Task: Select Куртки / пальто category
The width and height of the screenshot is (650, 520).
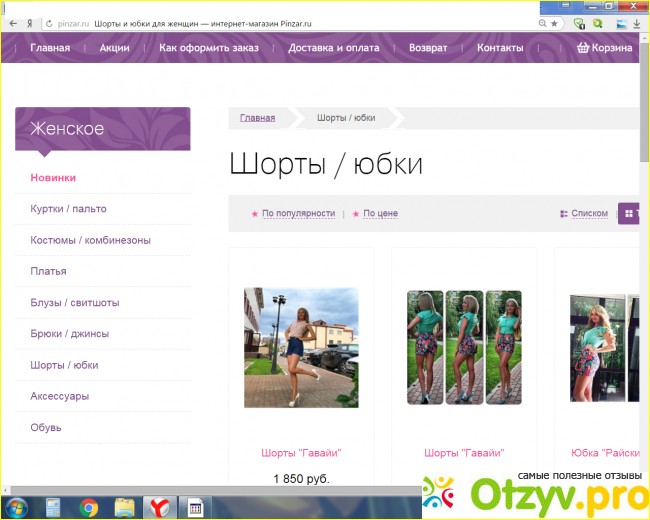Action: click(x=68, y=209)
